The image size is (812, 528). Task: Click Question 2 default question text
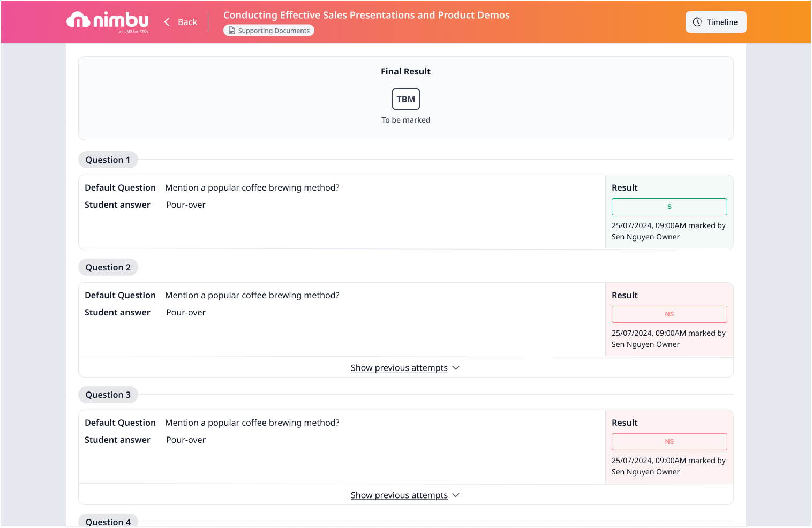252,295
